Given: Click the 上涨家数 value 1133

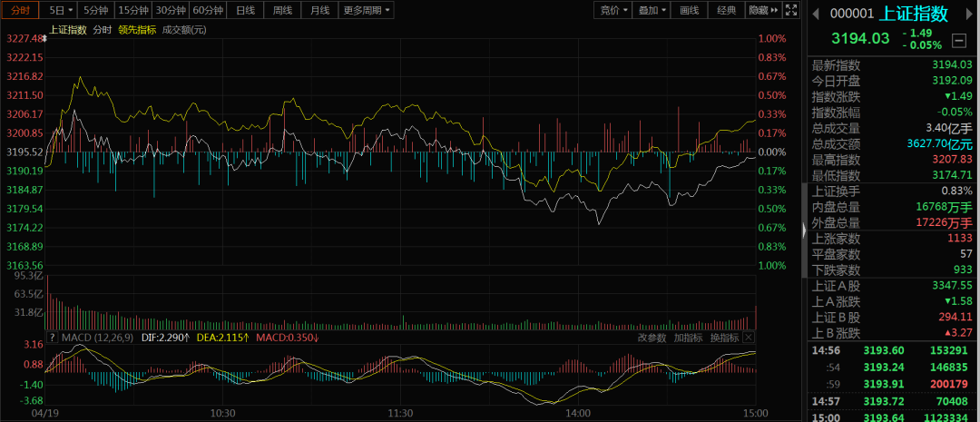Looking at the screenshot, I should pyautogui.click(x=959, y=238).
